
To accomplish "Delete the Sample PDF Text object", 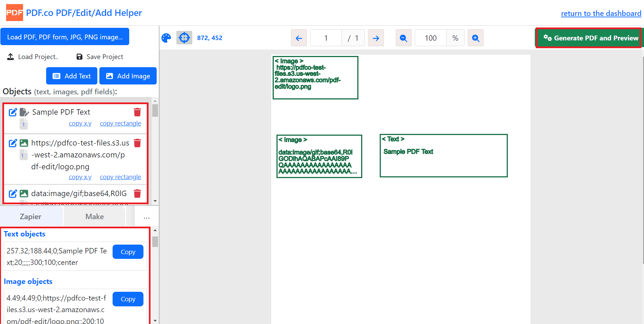I will pyautogui.click(x=137, y=112).
